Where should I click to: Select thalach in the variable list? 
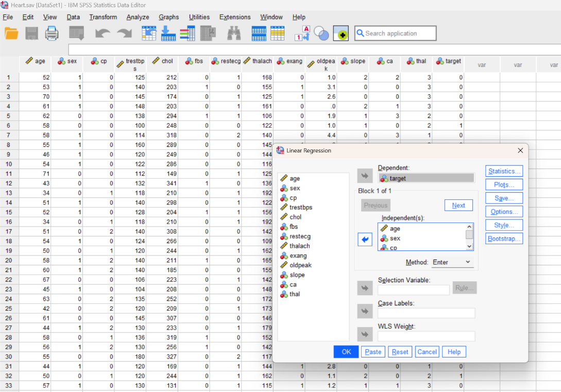pos(299,246)
